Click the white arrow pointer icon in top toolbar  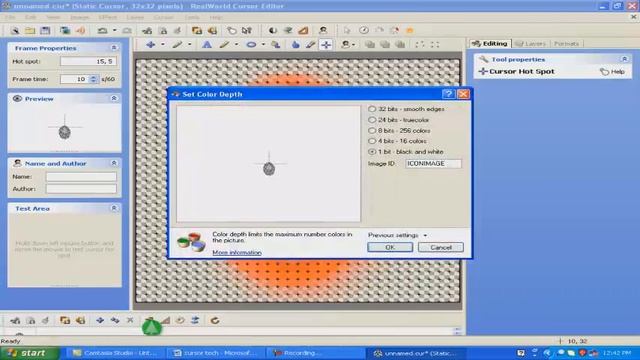tap(347, 31)
